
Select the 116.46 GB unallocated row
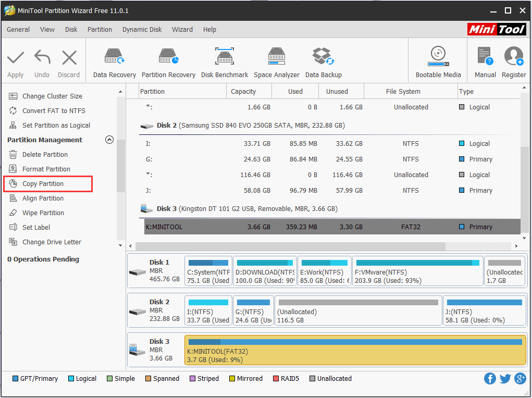pyautogui.click(x=332, y=175)
